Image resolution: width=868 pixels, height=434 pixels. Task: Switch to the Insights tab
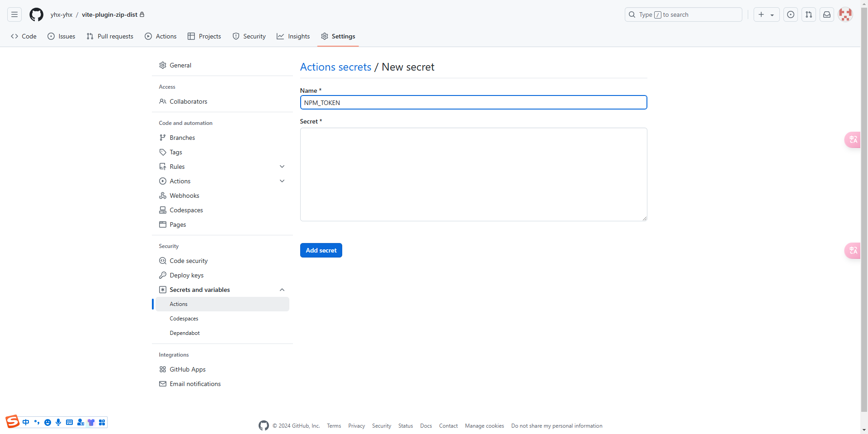click(293, 36)
